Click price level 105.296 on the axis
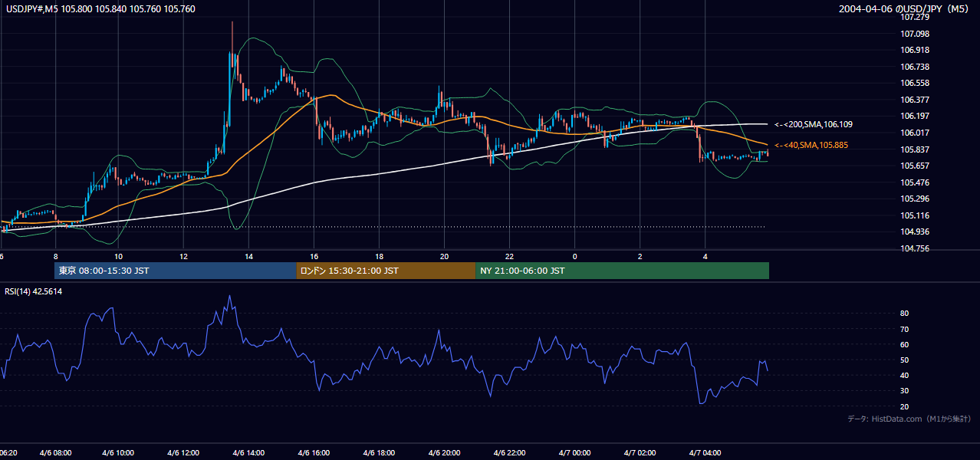The width and height of the screenshot is (980, 460). [915, 199]
